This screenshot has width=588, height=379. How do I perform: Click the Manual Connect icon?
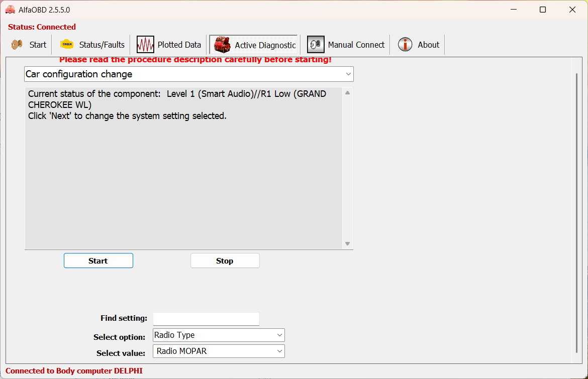tap(316, 45)
